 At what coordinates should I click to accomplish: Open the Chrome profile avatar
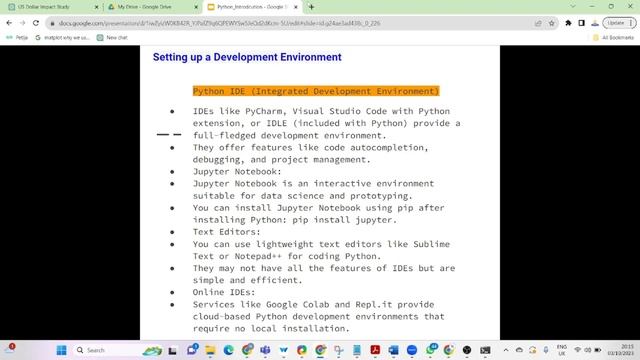(595, 23)
